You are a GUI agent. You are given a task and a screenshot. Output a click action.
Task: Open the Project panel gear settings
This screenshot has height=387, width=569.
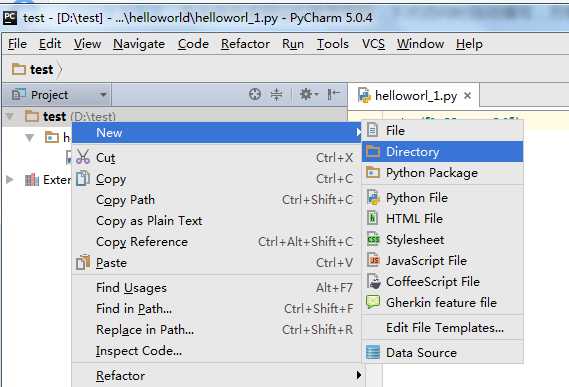308,94
